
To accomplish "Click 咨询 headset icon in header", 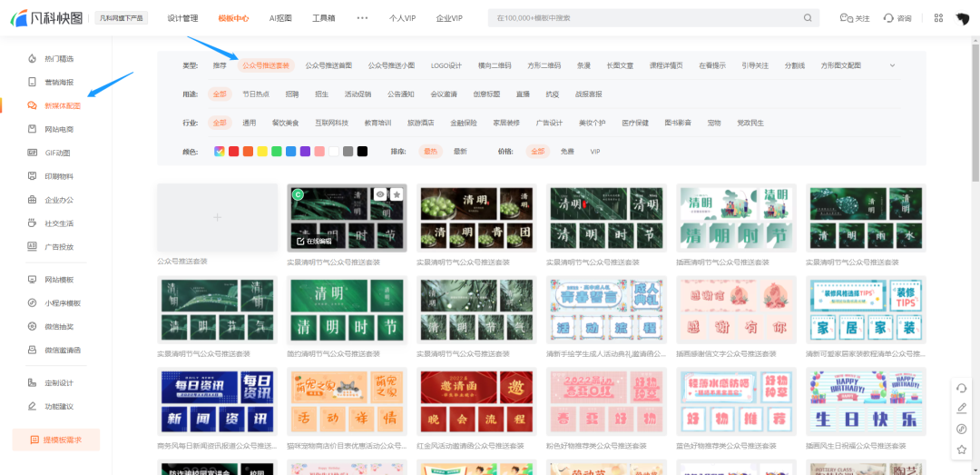I will click(888, 18).
